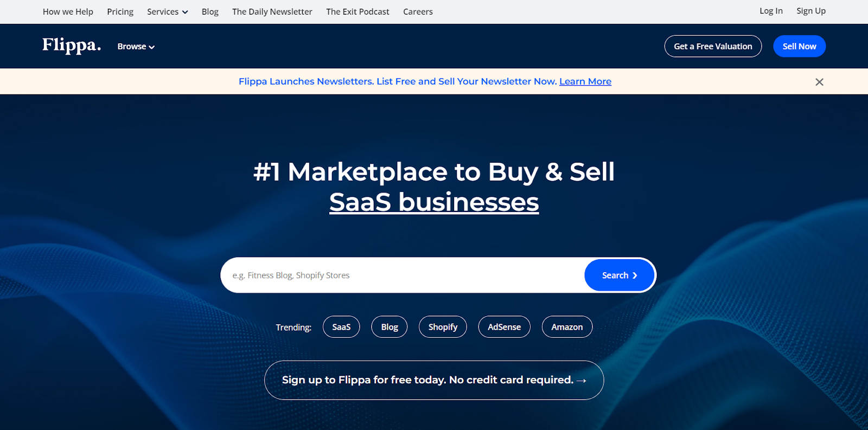Click Get a Free Valuation button
The image size is (868, 430).
click(x=713, y=46)
